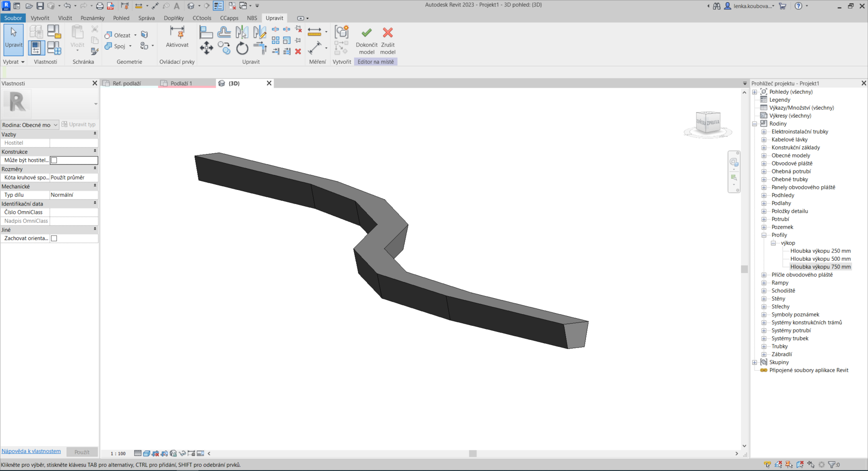Open the visual style icon in view bar
Viewport: 868px width, 471px height.
[146, 453]
